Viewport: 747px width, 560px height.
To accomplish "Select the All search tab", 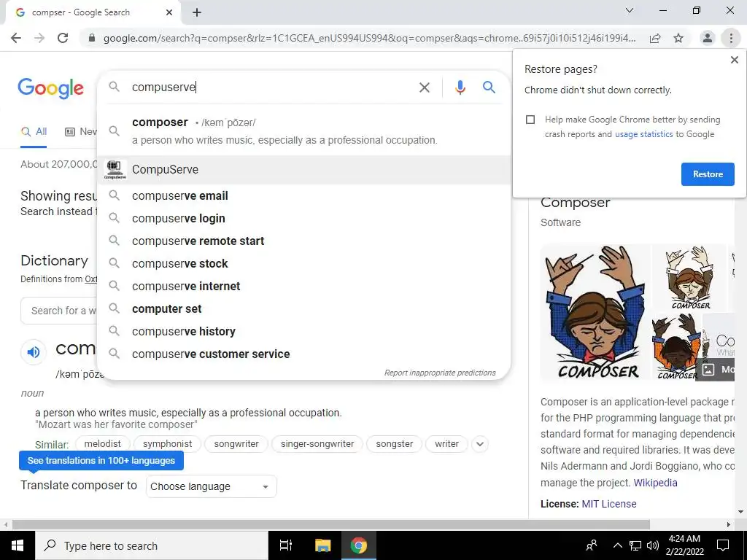I will pos(34,132).
